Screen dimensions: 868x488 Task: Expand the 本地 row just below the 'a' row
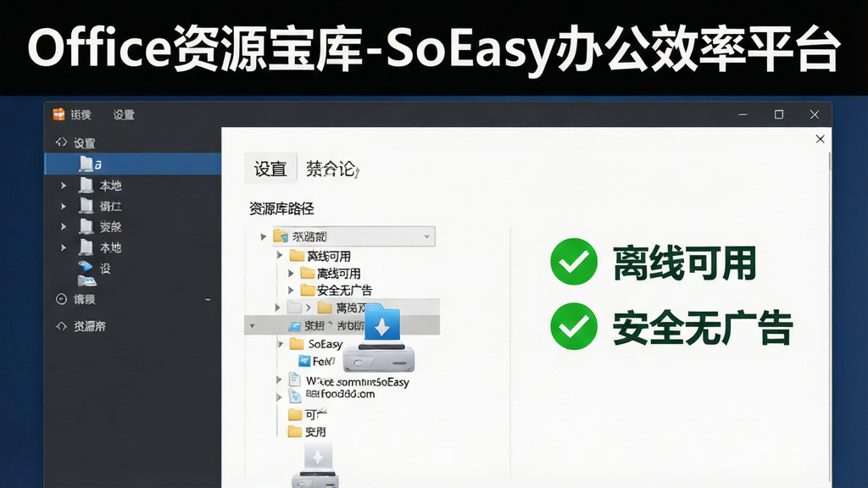63,186
